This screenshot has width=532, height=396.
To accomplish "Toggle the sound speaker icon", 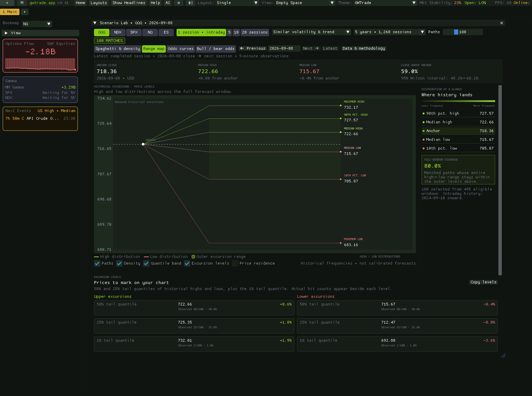I will (190, 3).
